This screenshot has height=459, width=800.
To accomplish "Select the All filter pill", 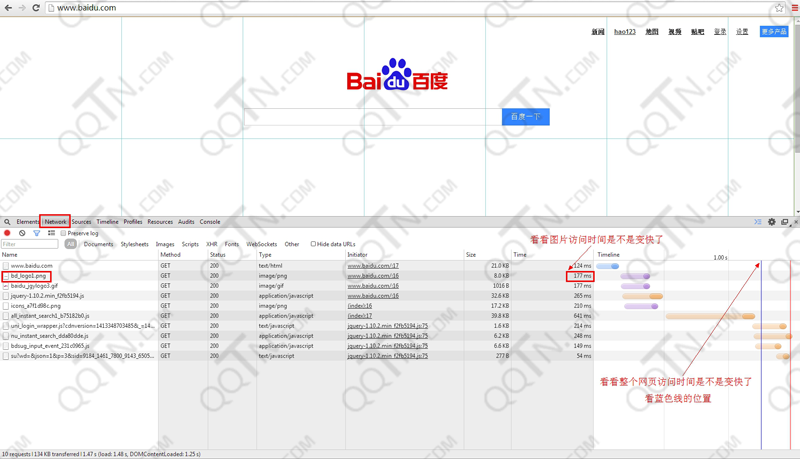I will (x=70, y=244).
